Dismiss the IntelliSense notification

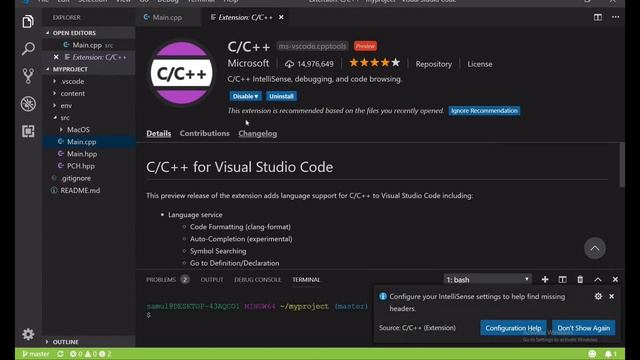[x=611, y=296]
